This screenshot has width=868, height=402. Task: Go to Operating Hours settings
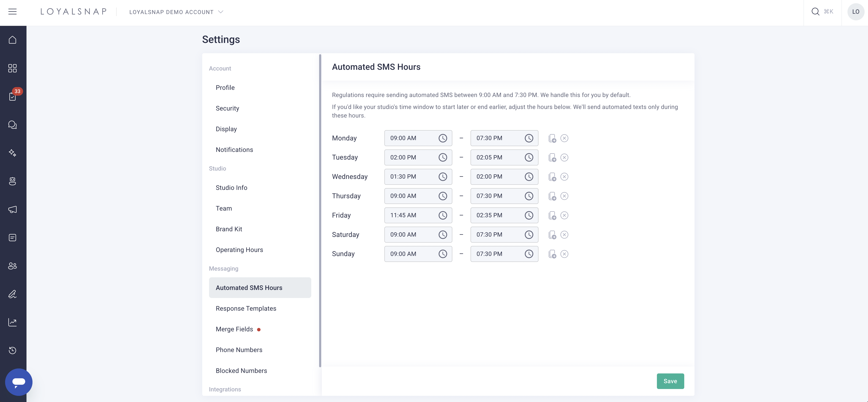pos(260,250)
